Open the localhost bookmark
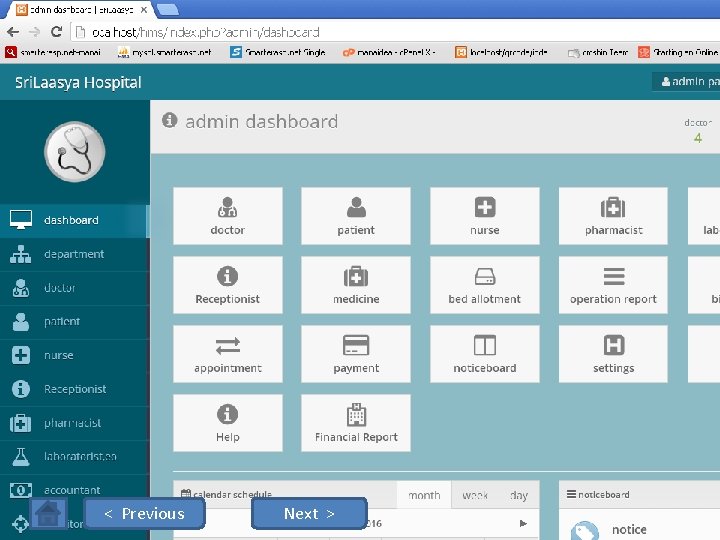Screen dimensions: 720x540 tap(501, 52)
